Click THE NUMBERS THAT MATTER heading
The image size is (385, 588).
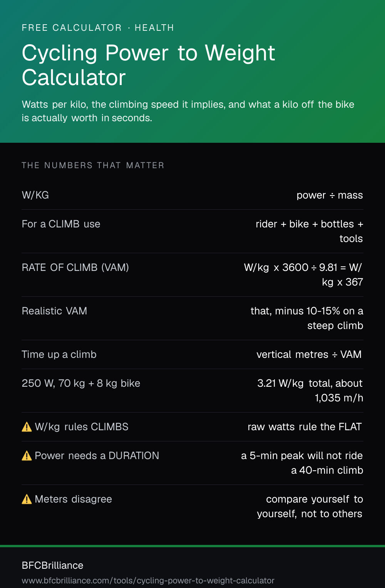point(93,165)
